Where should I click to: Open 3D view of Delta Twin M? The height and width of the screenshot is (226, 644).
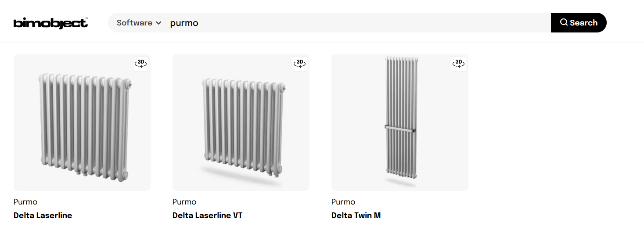click(x=459, y=64)
